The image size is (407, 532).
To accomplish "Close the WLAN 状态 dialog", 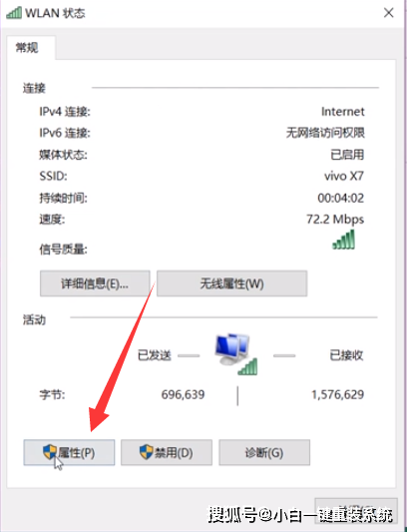I will (x=389, y=13).
